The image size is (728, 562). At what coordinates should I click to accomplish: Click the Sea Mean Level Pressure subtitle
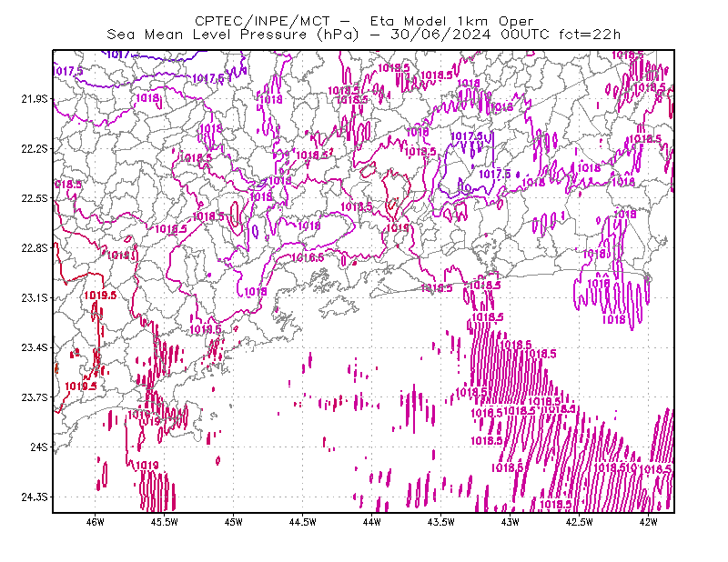coord(363,35)
